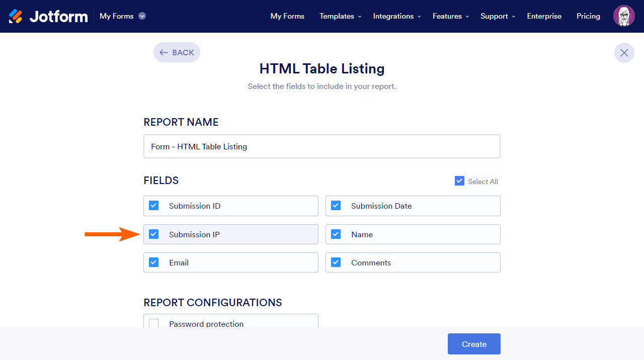The width and height of the screenshot is (644, 360).
Task: Go back using the BACK button
Action: click(x=177, y=52)
